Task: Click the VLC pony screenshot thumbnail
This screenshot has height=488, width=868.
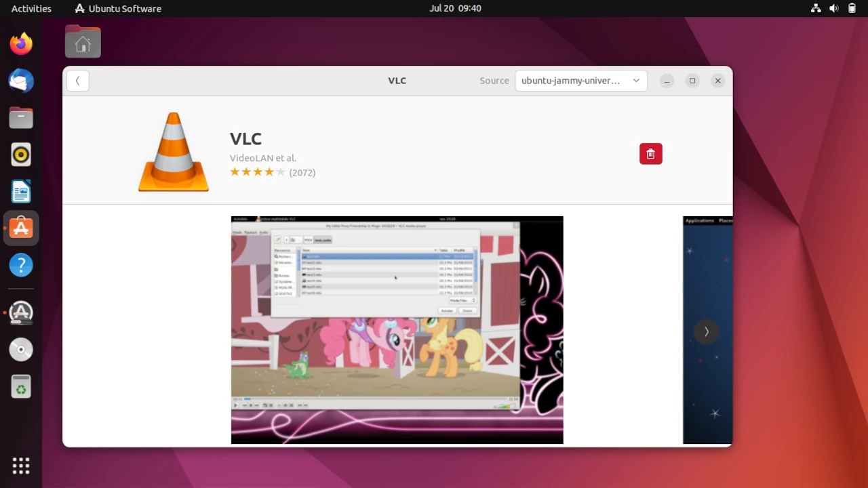Action: pos(397,330)
